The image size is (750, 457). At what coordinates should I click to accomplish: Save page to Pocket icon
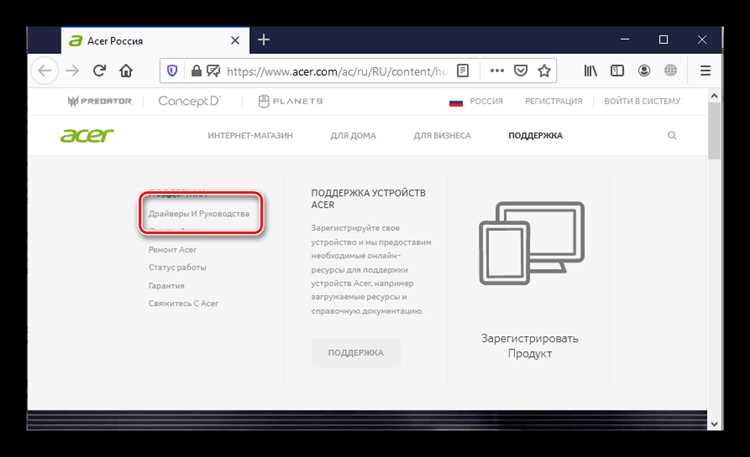pyautogui.click(x=520, y=71)
